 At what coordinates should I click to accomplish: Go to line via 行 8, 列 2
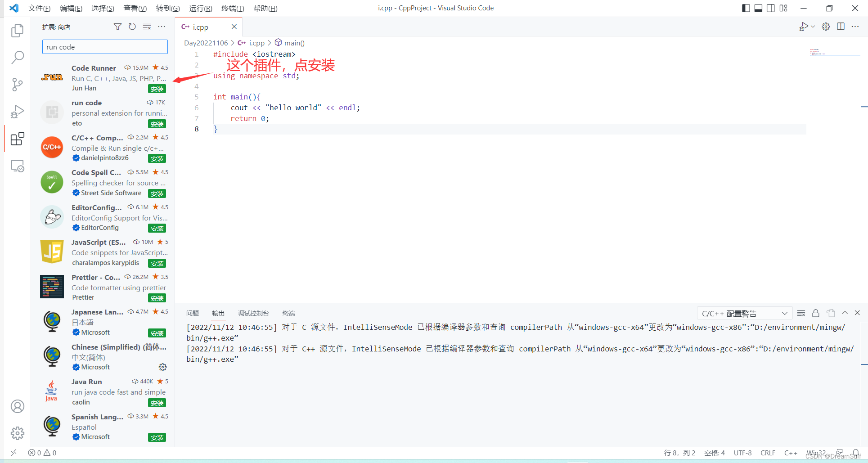click(679, 453)
